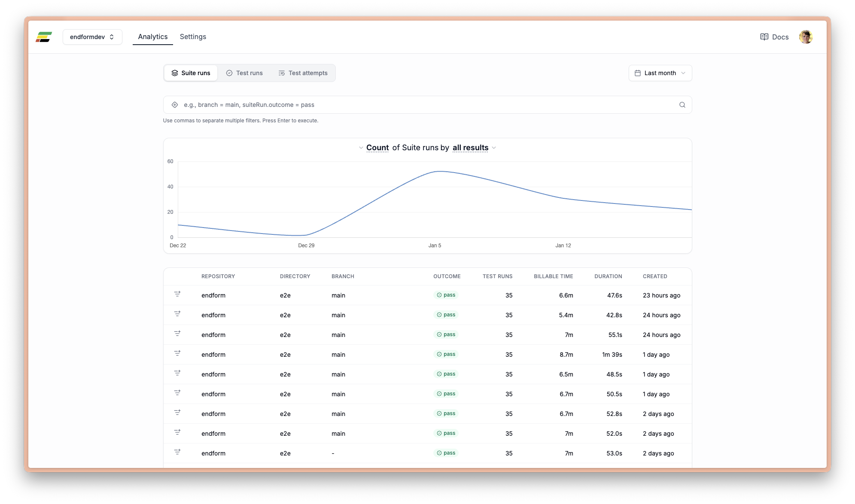Click the search magnifier in the filter bar
The image size is (855, 504).
pos(682,104)
